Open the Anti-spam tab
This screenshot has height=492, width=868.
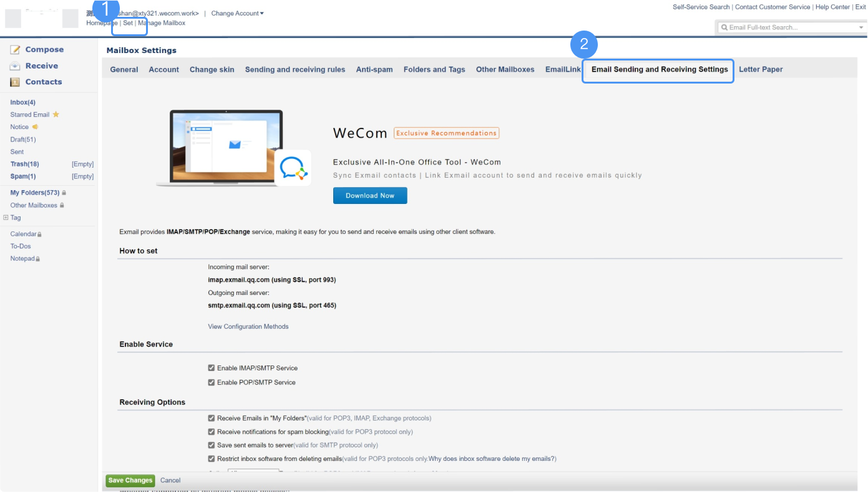(x=374, y=70)
